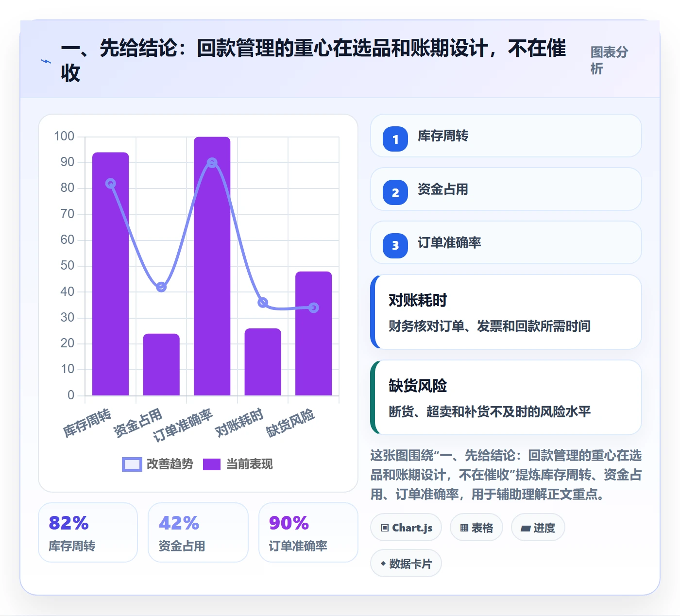This screenshot has width=680, height=616.
Task: Toggle the 改善趋势 legend swatch
Action: tap(132, 464)
